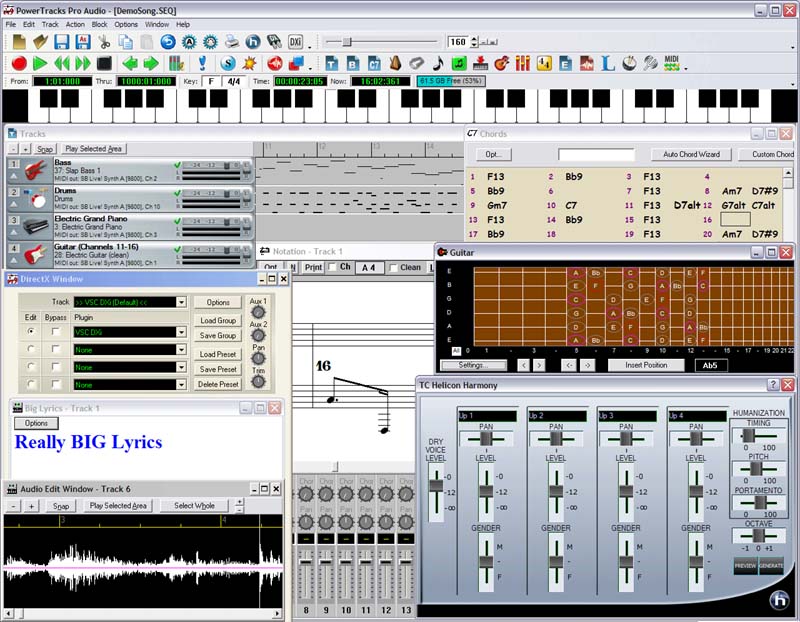Toggle the green checkmark on the Bass track
800x622 pixels.
[177, 165]
